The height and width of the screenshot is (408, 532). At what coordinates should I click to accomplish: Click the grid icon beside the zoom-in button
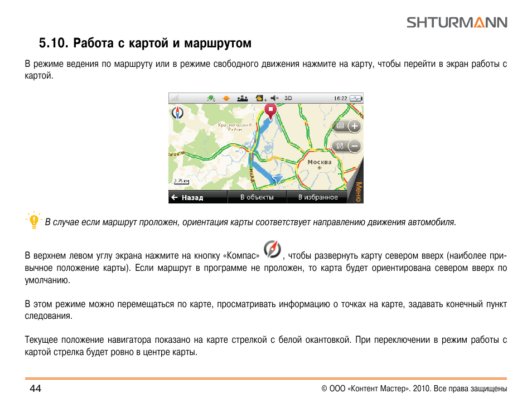(340, 127)
